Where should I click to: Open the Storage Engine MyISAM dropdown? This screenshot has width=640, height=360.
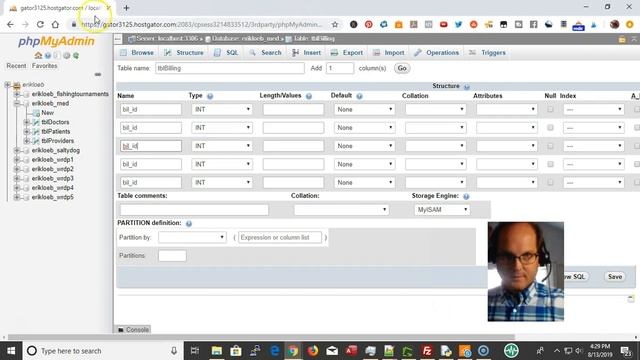(x=442, y=210)
